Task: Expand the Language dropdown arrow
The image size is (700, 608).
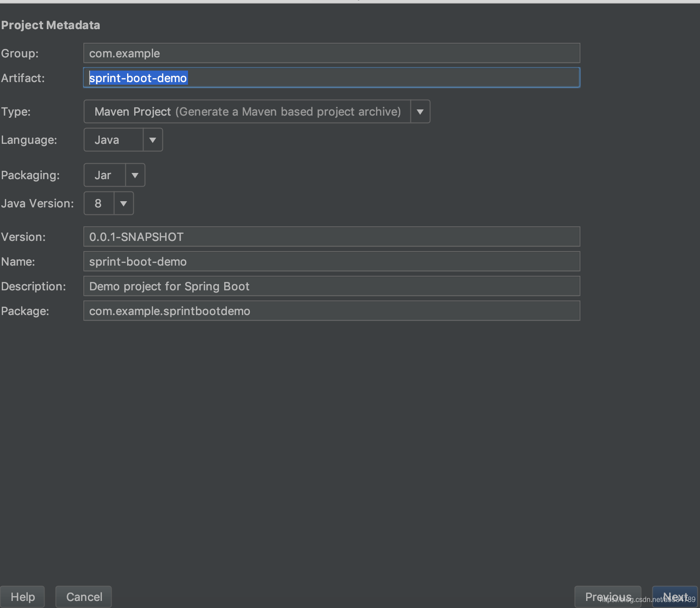Action: coord(153,140)
